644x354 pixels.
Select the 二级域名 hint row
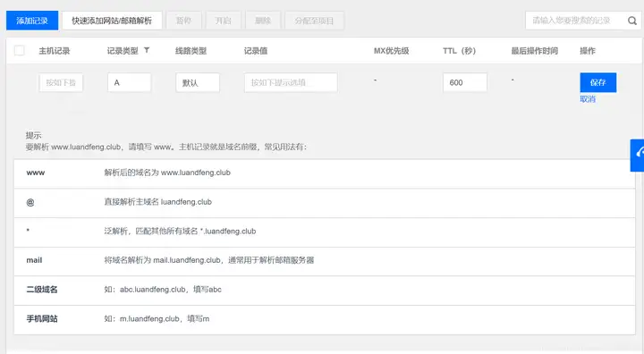click(325, 291)
